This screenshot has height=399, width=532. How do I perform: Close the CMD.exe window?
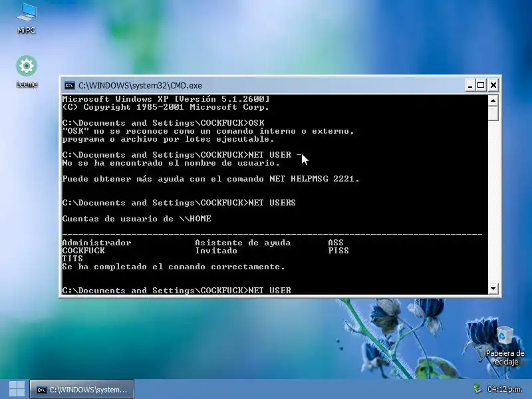click(x=493, y=85)
